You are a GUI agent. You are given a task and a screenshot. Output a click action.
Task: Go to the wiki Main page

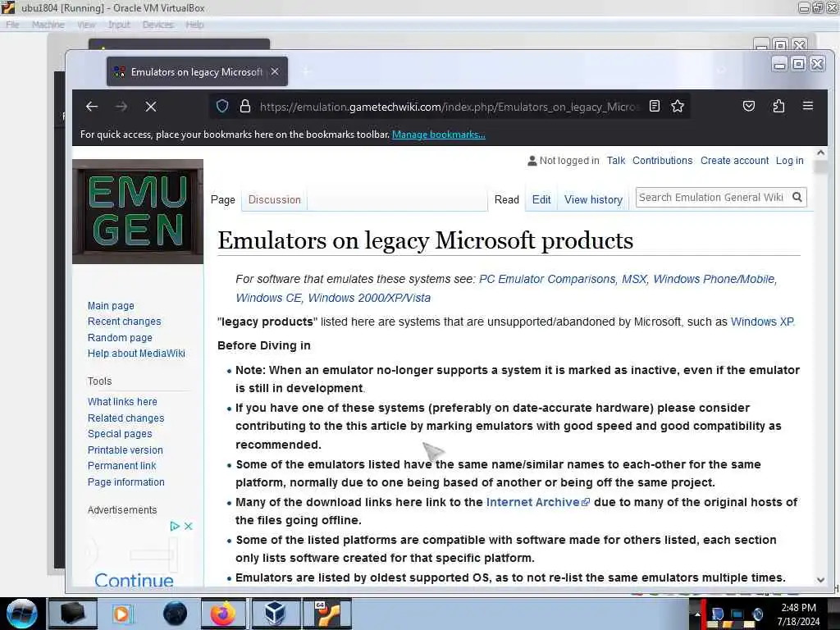111,306
